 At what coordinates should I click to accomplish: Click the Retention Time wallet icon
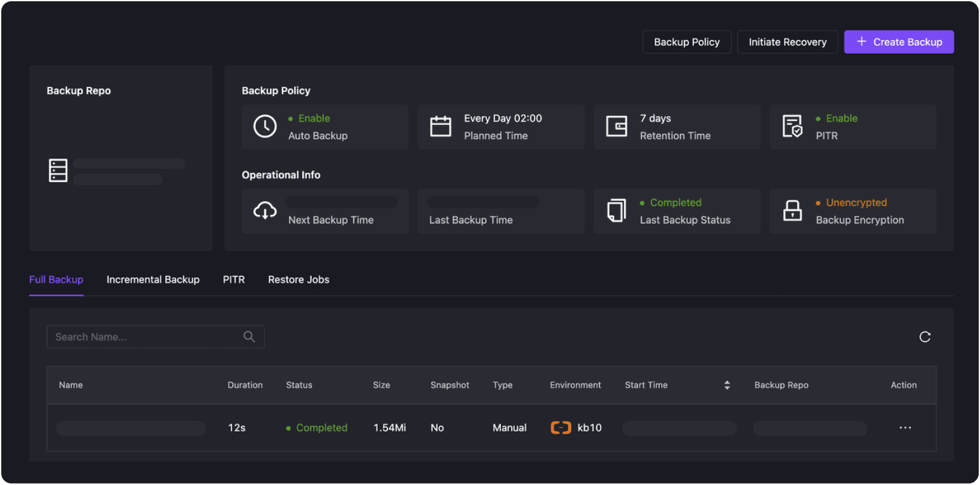[x=616, y=127]
